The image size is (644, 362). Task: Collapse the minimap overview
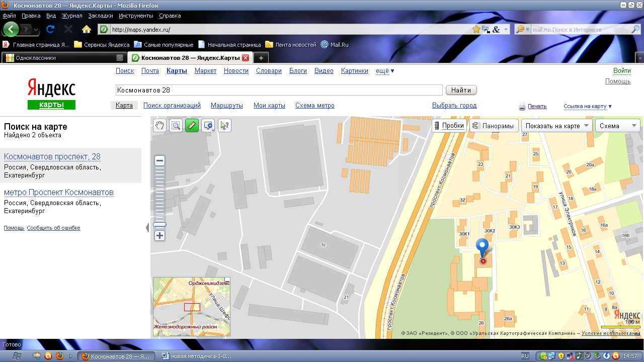227,280
